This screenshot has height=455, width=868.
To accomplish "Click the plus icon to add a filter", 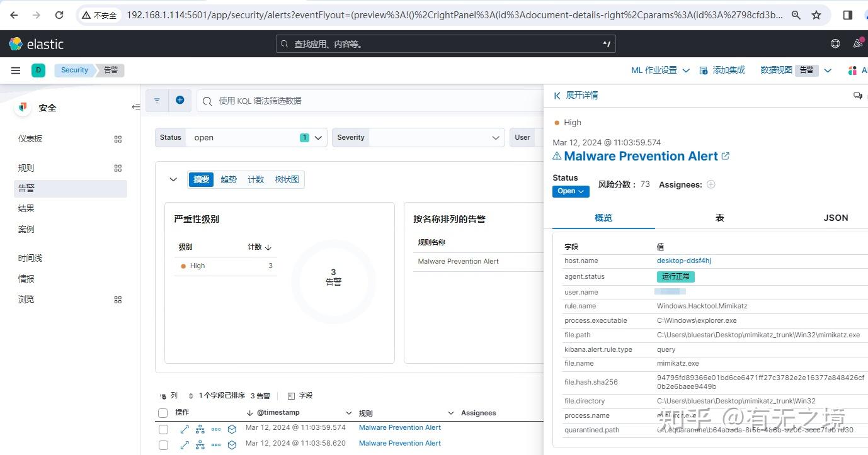I will [180, 100].
